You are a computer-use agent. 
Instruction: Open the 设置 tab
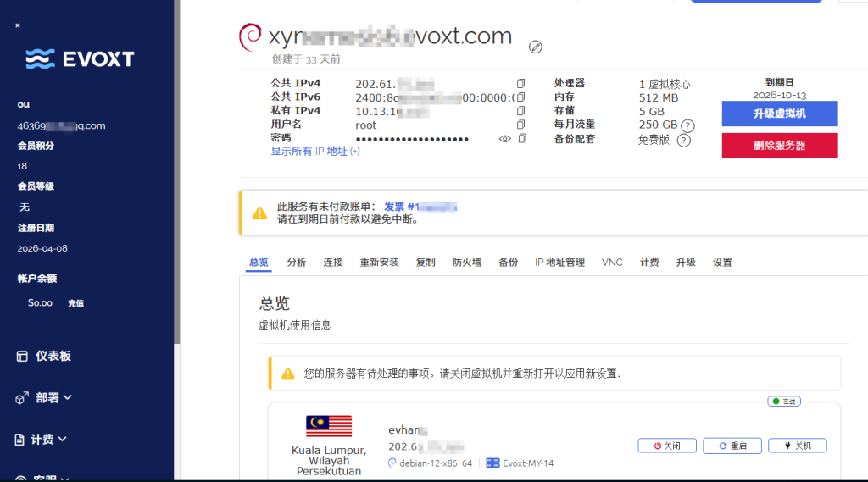point(722,263)
